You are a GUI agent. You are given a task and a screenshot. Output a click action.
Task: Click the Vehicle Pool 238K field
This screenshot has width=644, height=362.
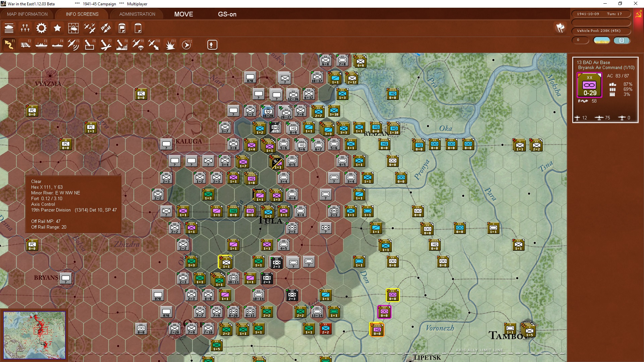coord(601,31)
